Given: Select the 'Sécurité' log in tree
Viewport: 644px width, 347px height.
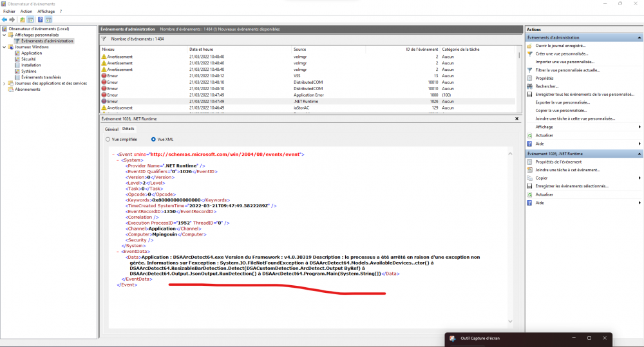Looking at the screenshot, I should click(28, 59).
